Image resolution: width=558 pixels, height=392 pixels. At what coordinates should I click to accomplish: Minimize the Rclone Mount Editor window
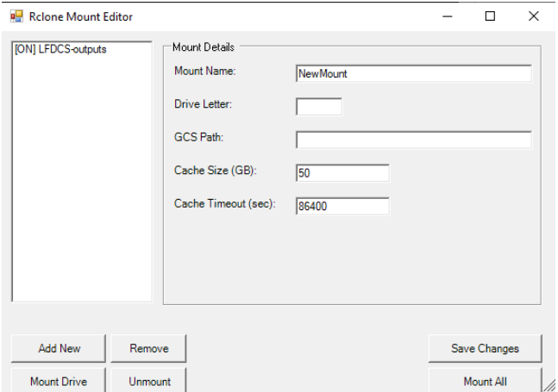(x=448, y=16)
